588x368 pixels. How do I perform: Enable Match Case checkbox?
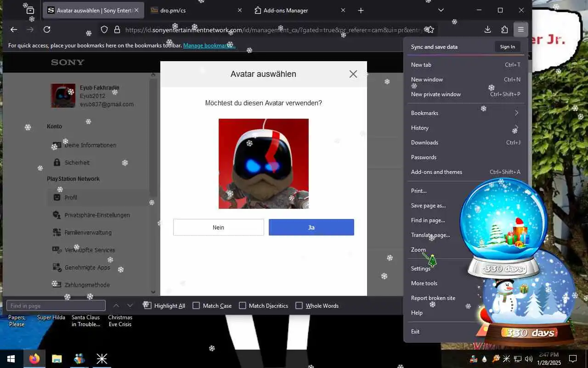pos(196,305)
